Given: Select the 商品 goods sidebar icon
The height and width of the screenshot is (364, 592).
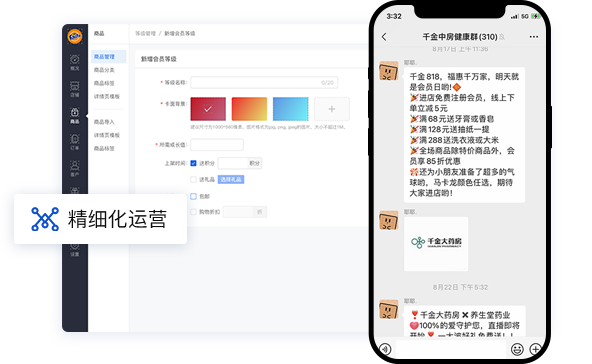Looking at the screenshot, I should click(75, 116).
